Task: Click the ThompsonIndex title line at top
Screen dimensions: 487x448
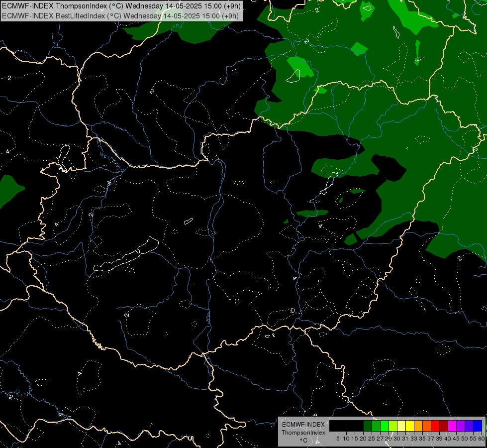Action: click(121, 6)
